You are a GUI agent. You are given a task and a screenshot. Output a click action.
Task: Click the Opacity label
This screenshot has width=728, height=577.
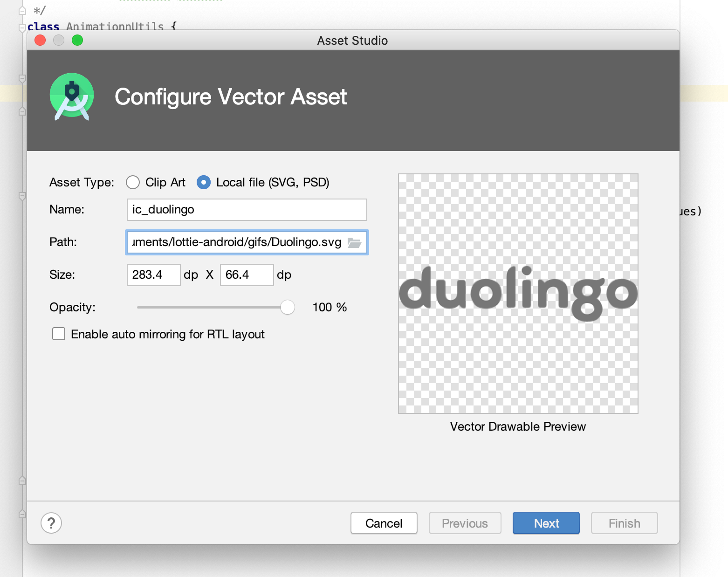tap(72, 307)
